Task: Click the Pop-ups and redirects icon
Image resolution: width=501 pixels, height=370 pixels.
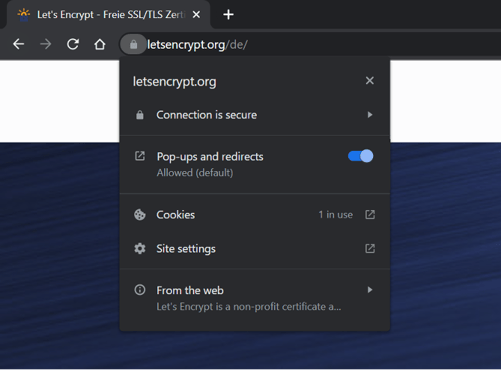Action: (140, 156)
